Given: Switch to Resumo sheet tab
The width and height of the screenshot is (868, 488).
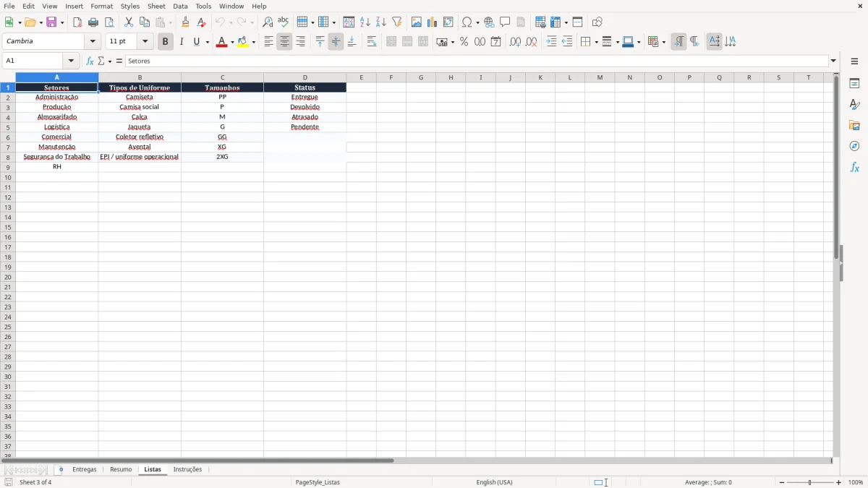Looking at the screenshot, I should 121,470.
